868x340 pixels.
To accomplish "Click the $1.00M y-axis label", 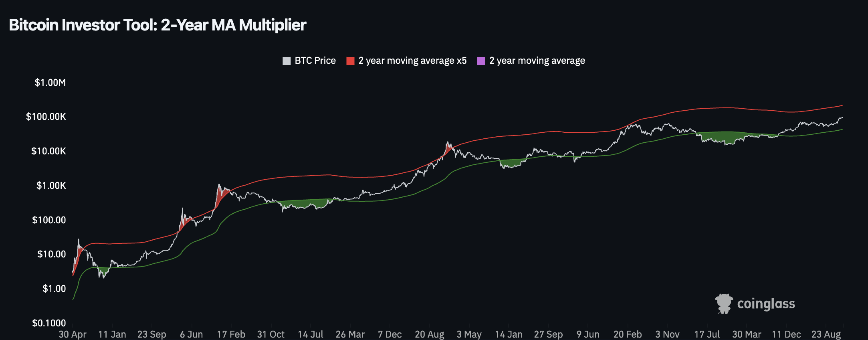I will 50,83.
